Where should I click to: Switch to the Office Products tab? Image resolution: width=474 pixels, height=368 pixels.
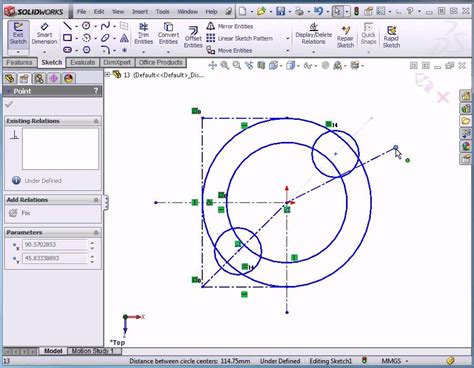click(x=160, y=62)
